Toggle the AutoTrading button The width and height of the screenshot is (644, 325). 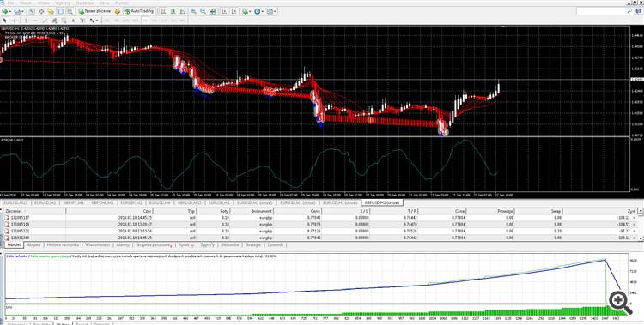[x=138, y=11]
